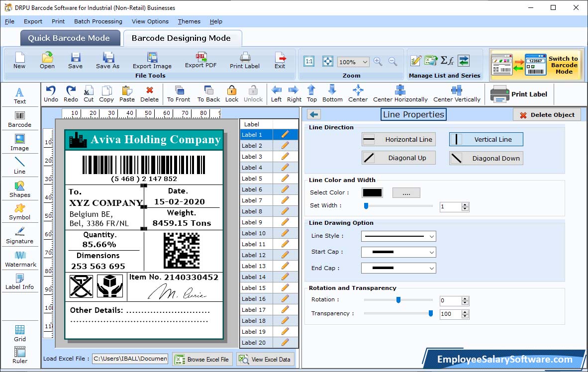Click Print Label in File Tools
The image size is (588, 372).
point(244,61)
